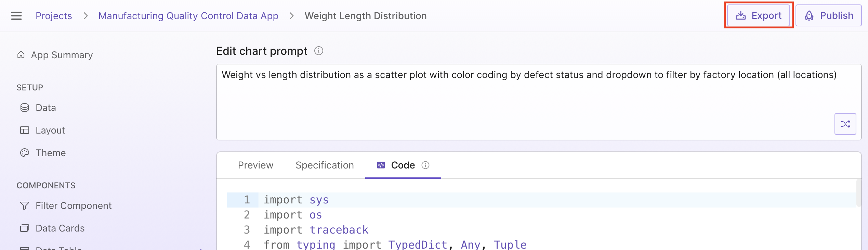
Task: Click the Export button
Action: [759, 16]
